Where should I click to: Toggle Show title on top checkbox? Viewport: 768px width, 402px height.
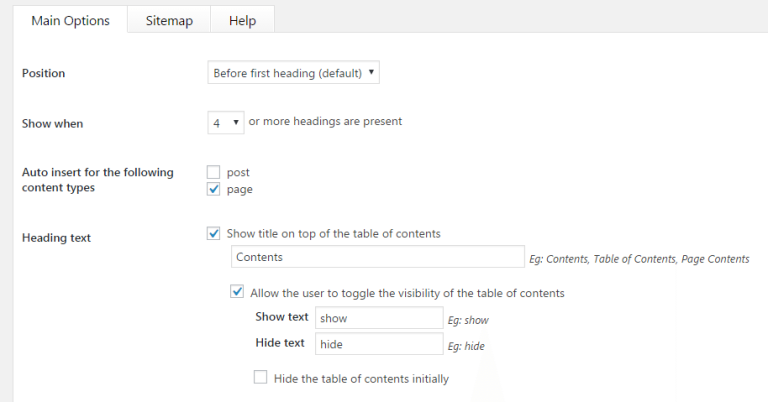pyautogui.click(x=214, y=233)
